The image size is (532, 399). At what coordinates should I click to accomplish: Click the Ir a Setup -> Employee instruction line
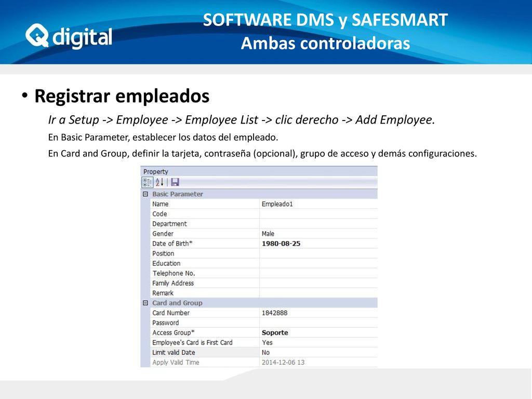(x=241, y=120)
